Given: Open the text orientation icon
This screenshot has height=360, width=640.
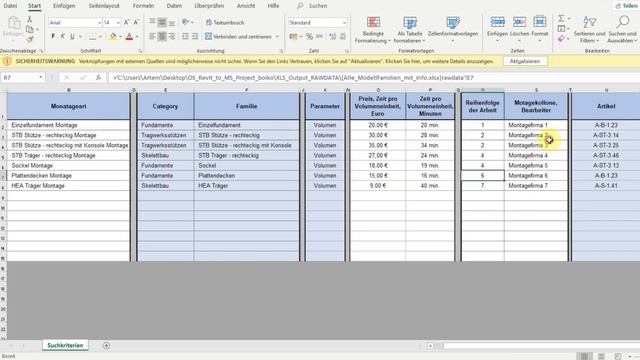Looking at the screenshot, I should (x=186, y=22).
